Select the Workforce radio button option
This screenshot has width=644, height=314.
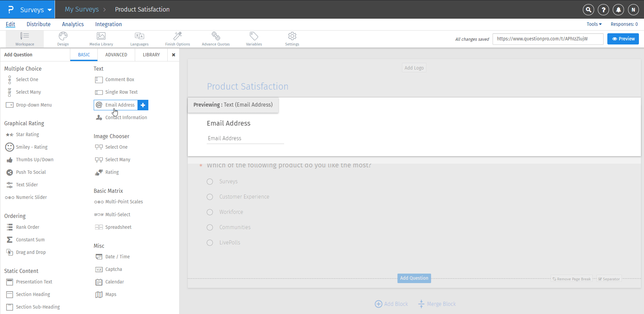click(x=209, y=212)
